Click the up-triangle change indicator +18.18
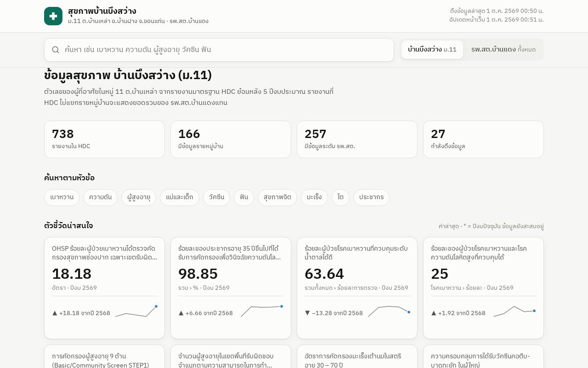588x368 pixels. [81, 313]
